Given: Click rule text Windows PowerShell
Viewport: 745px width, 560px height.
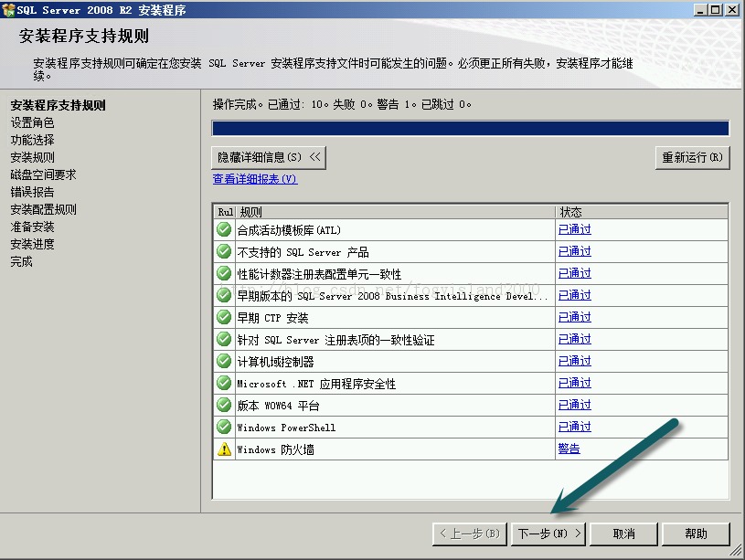Looking at the screenshot, I should pyautogui.click(x=286, y=428).
